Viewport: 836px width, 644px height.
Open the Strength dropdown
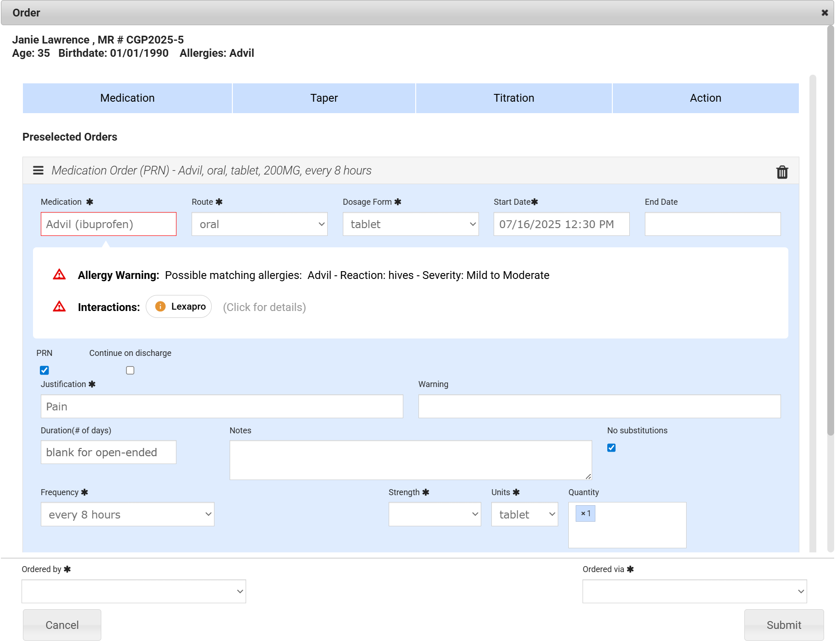[x=434, y=514]
